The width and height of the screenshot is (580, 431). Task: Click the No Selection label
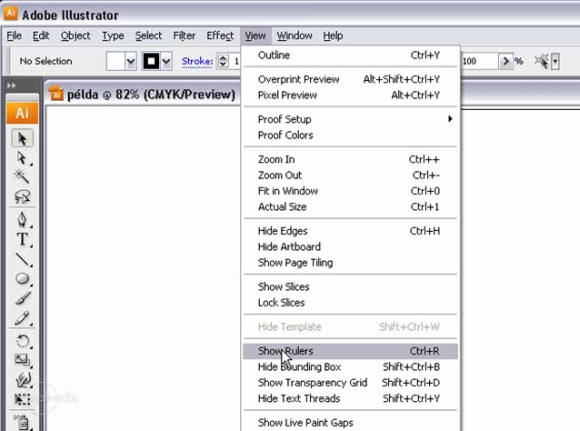tap(46, 61)
